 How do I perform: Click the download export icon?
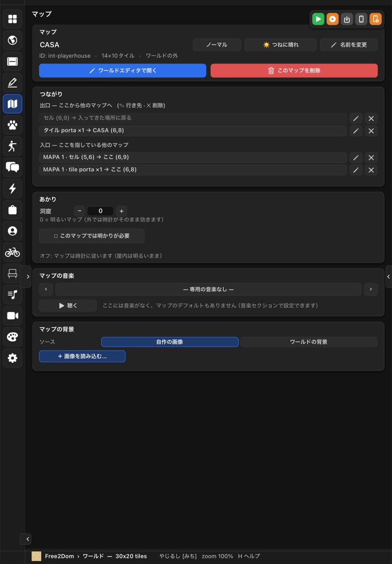coord(347,19)
